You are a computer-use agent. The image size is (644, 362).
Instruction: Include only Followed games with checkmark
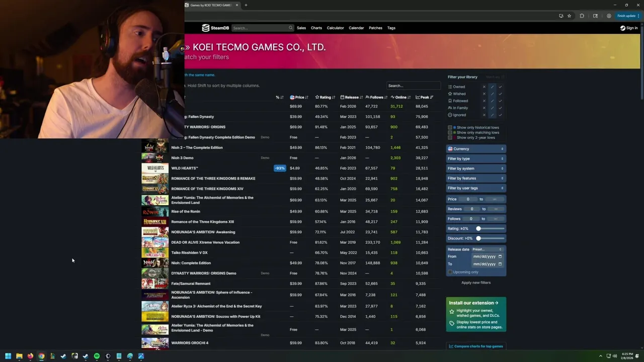[x=500, y=101]
